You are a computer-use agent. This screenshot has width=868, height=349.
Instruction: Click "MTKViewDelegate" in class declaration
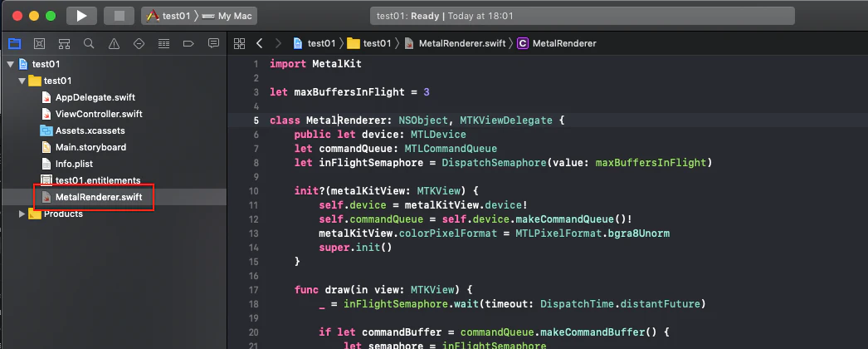click(506, 120)
